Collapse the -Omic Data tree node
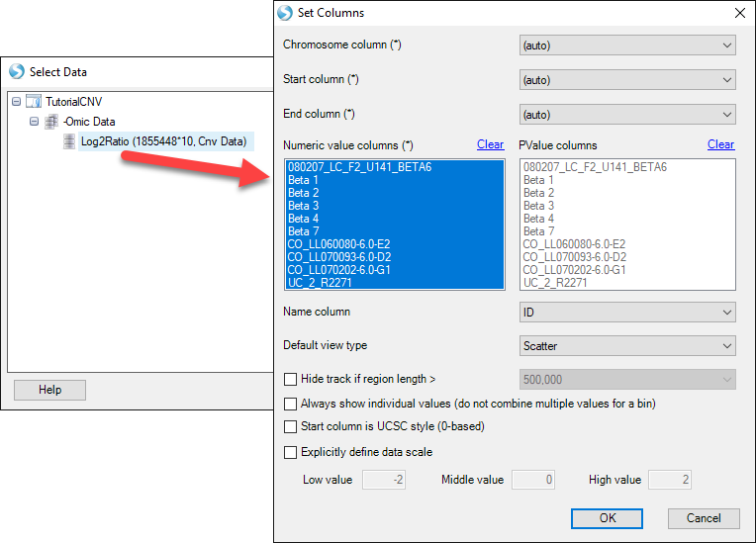Screen dimensions: 756x543 (x=35, y=122)
